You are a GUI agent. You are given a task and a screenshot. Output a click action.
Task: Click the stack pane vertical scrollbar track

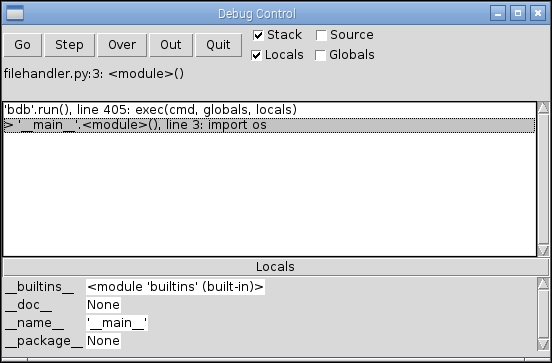tap(543, 179)
